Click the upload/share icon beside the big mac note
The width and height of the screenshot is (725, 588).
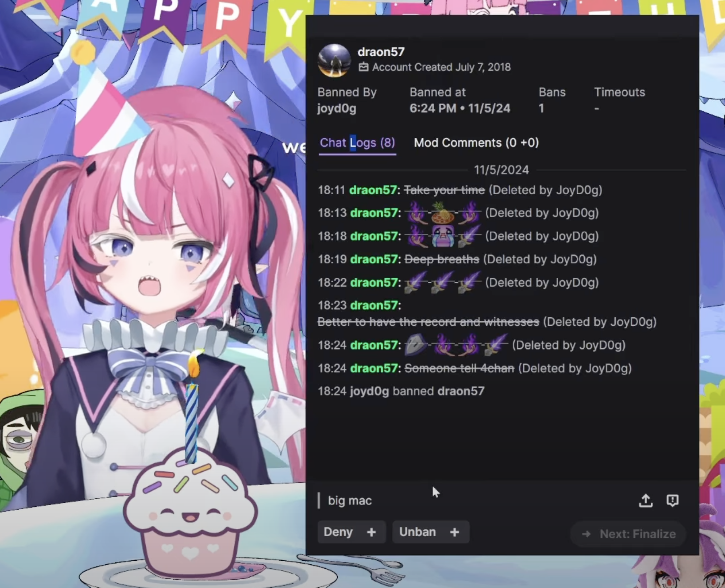(x=646, y=501)
